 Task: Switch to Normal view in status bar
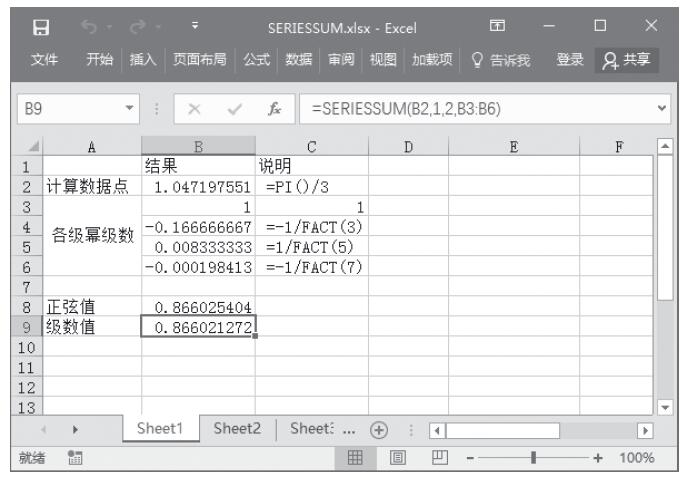(352, 459)
